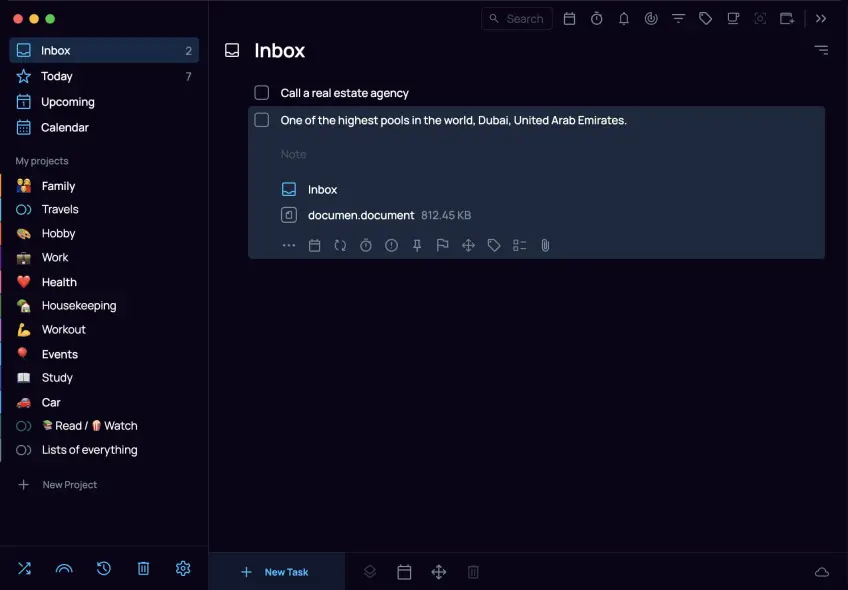Image resolution: width=848 pixels, height=590 pixels.
Task: Click the repeat icon in the task toolbar
Action: click(340, 245)
